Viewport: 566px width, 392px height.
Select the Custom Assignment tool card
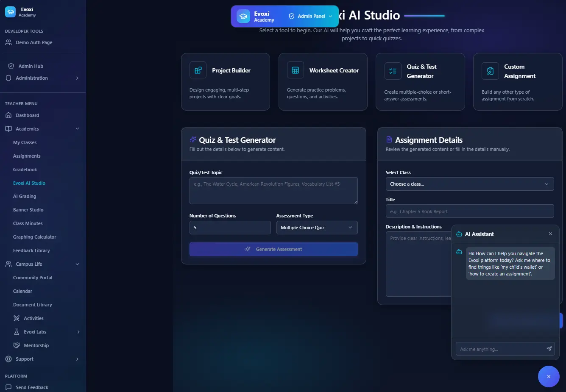click(x=518, y=82)
